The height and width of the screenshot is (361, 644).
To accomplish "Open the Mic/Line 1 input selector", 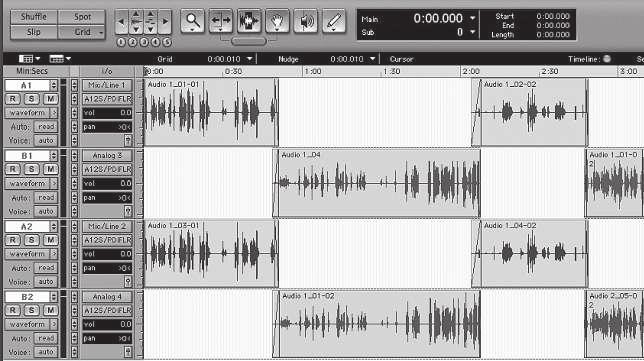I will click(x=107, y=85).
